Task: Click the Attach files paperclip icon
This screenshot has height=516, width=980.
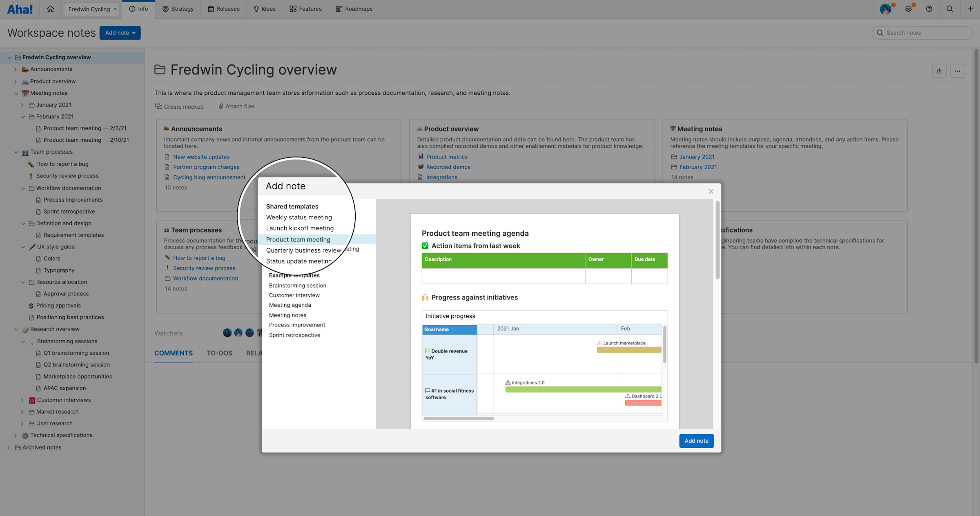Action: click(221, 106)
